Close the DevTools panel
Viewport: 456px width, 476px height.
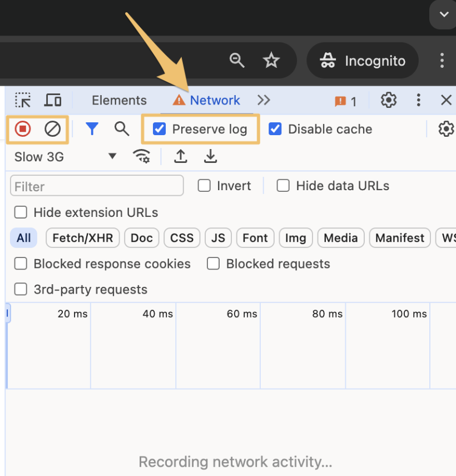(447, 100)
